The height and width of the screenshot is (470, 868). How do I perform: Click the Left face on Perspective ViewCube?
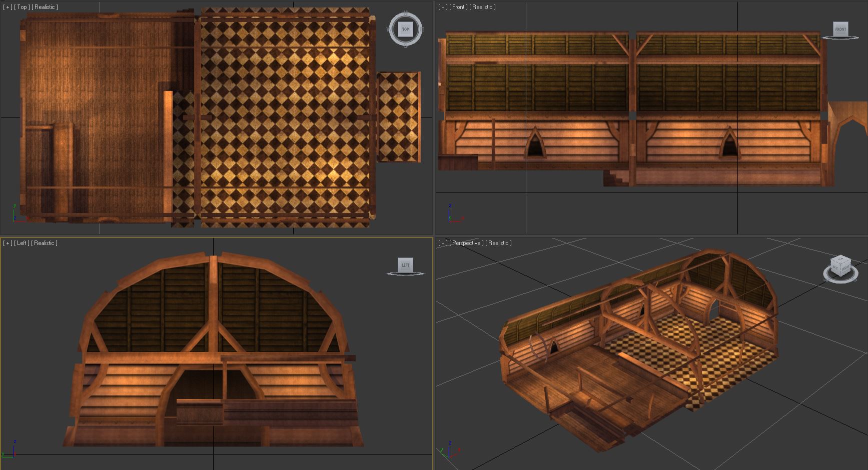tap(835, 268)
